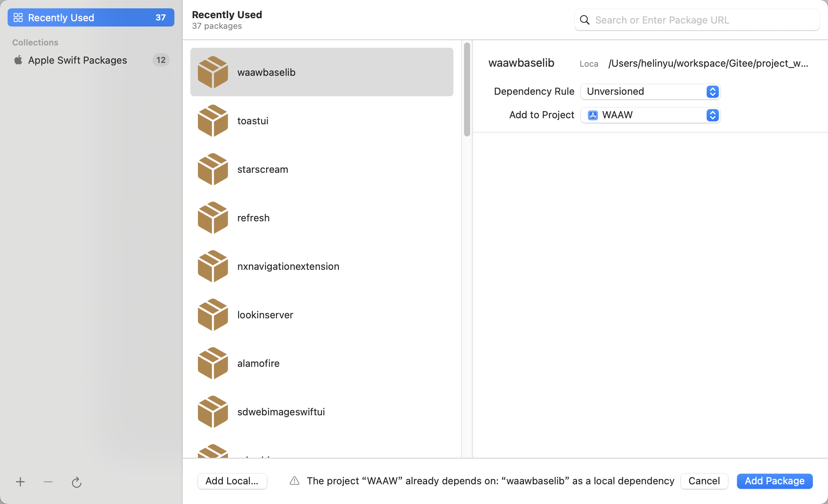Select the sdwebimageswiftui package
The image size is (828, 504).
(x=321, y=412)
